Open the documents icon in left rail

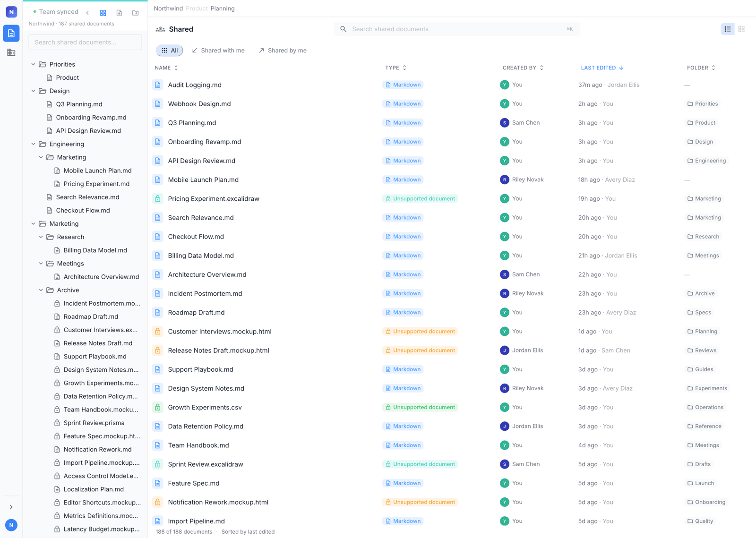(x=11, y=34)
